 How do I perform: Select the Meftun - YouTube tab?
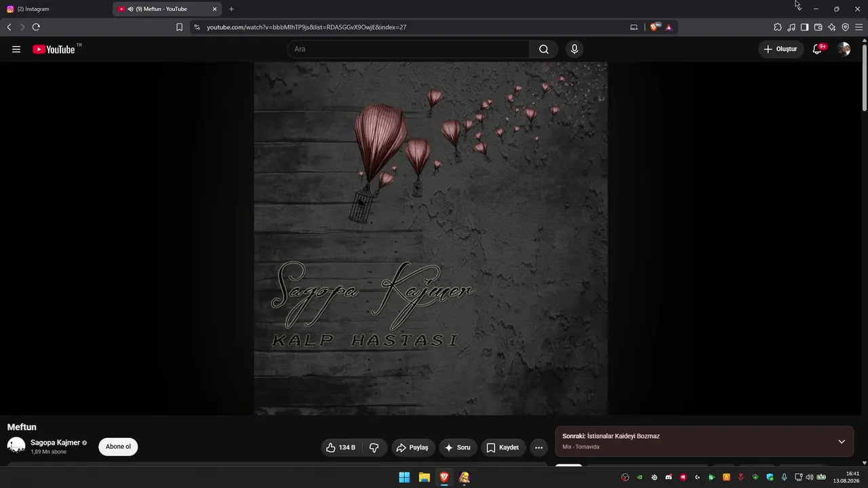tap(167, 9)
